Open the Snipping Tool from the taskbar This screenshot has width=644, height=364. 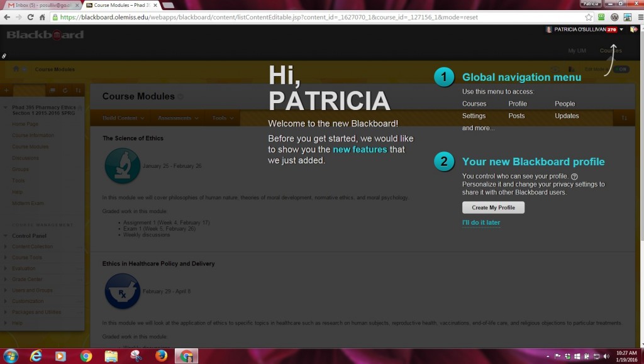point(136,356)
